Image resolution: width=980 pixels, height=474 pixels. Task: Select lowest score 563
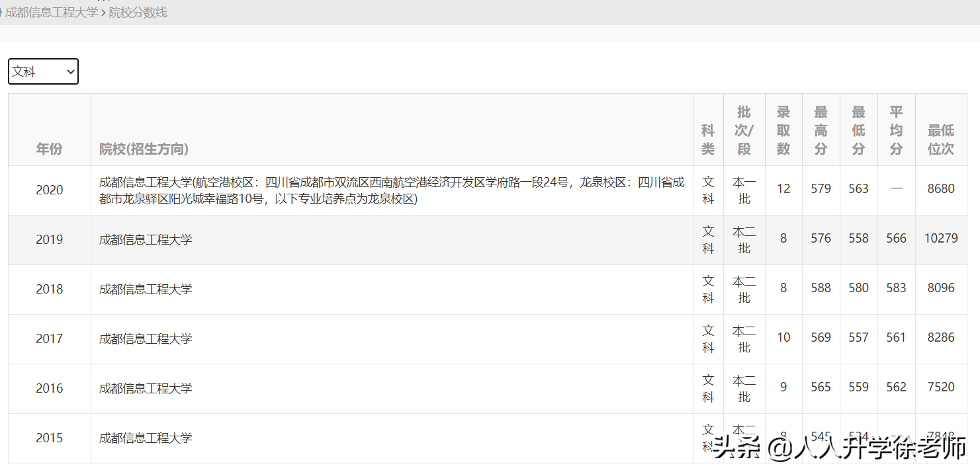pos(858,188)
